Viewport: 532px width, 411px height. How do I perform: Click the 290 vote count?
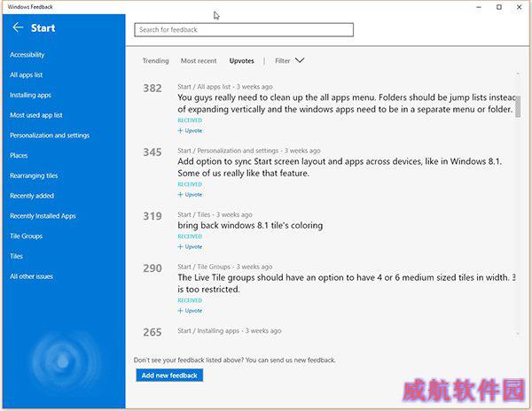click(153, 268)
